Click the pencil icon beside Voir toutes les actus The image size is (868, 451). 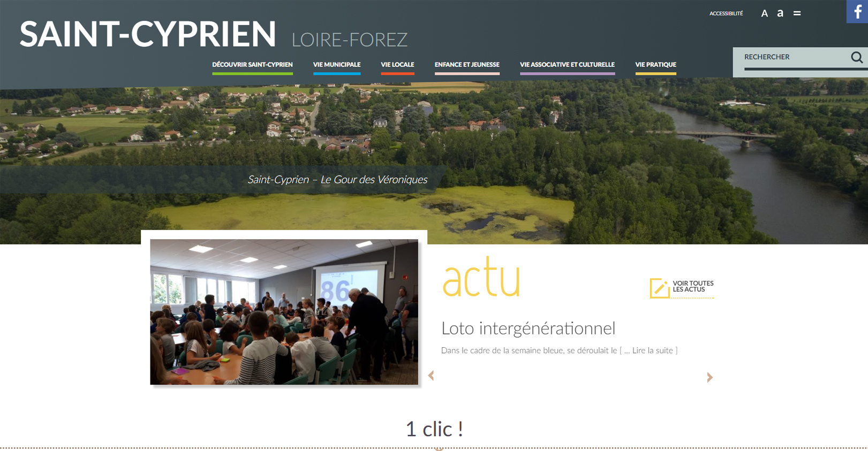point(659,288)
